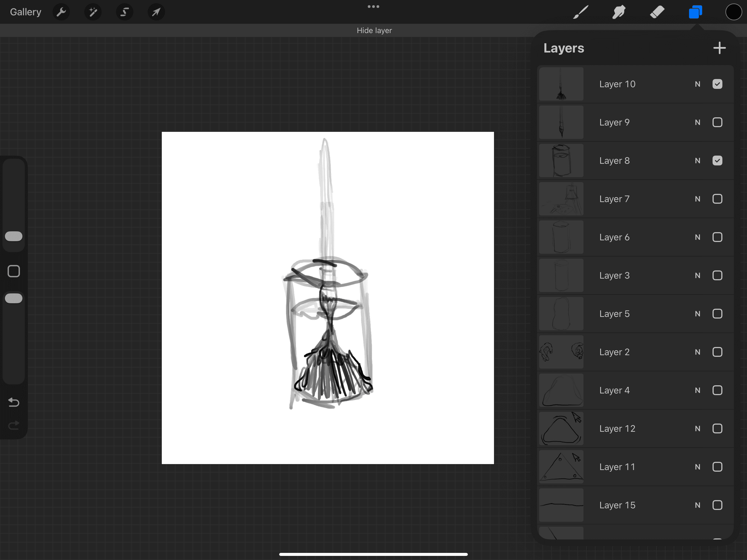
Task: Show Layer 9 using its checkbox
Action: [x=717, y=122]
